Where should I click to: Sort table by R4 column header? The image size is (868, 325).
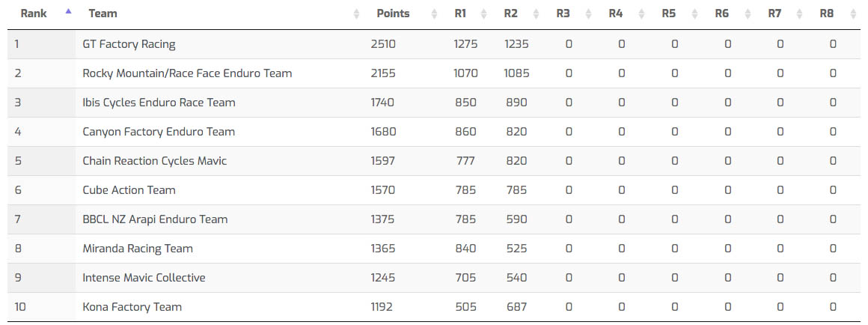click(616, 14)
